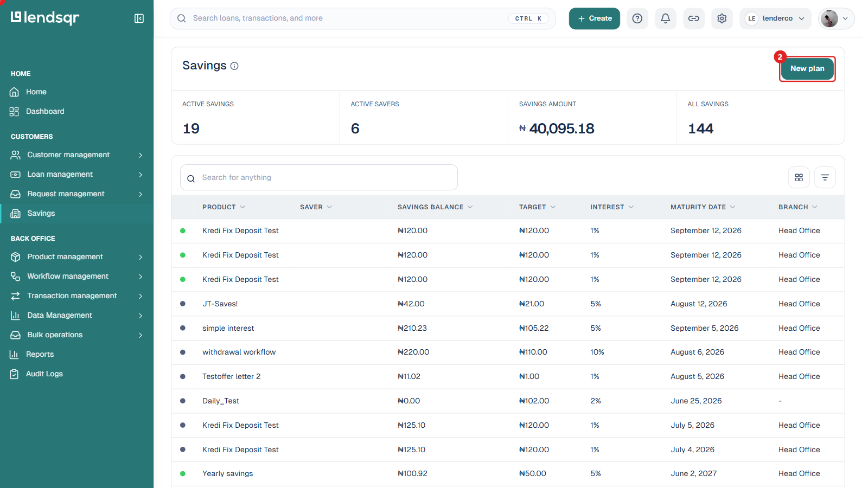Click the user avatar photo
Image resolution: width=868 pixels, height=488 pixels.
click(x=829, y=18)
